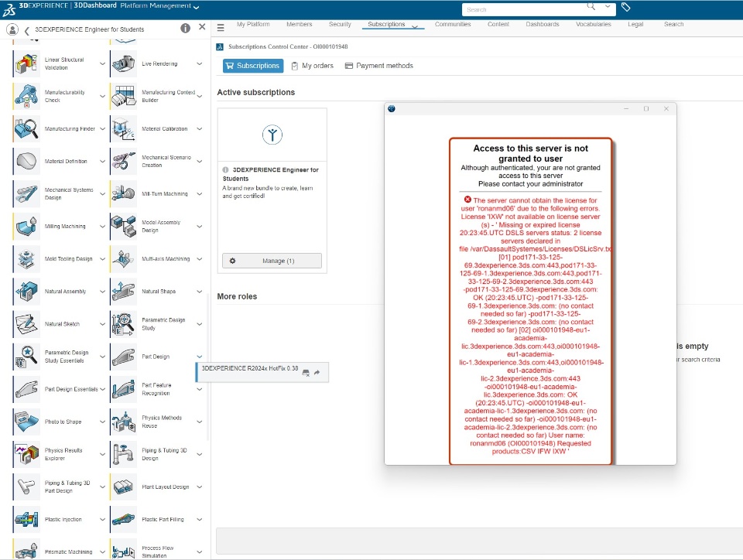Open the search options dropdown arrow
This screenshot has height=560, width=743.
click(608, 7)
